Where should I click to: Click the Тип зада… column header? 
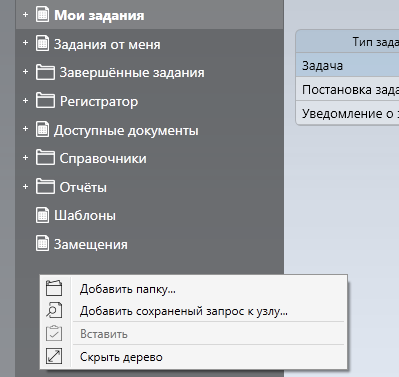coord(347,42)
